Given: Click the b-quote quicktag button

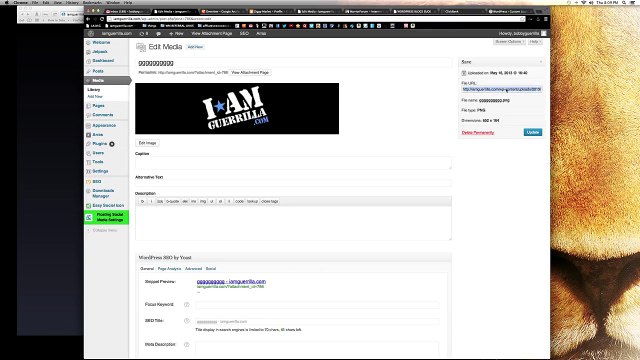Looking at the screenshot, I should pyautogui.click(x=172, y=202).
